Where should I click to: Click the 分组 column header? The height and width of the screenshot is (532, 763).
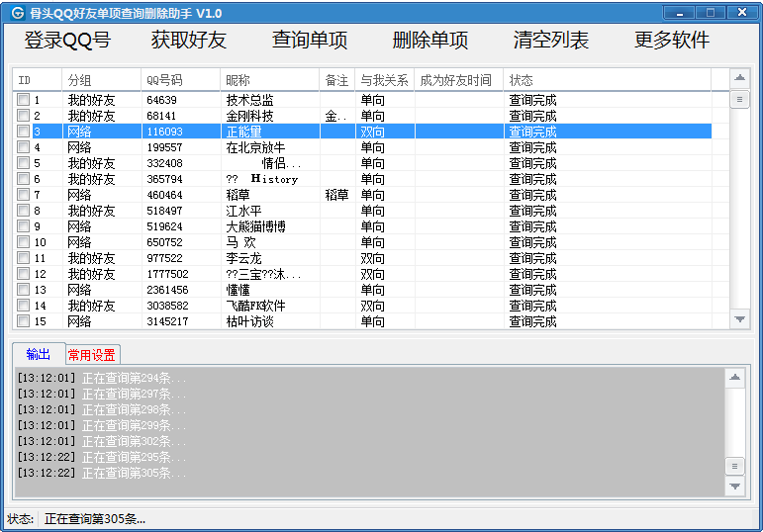[102, 80]
